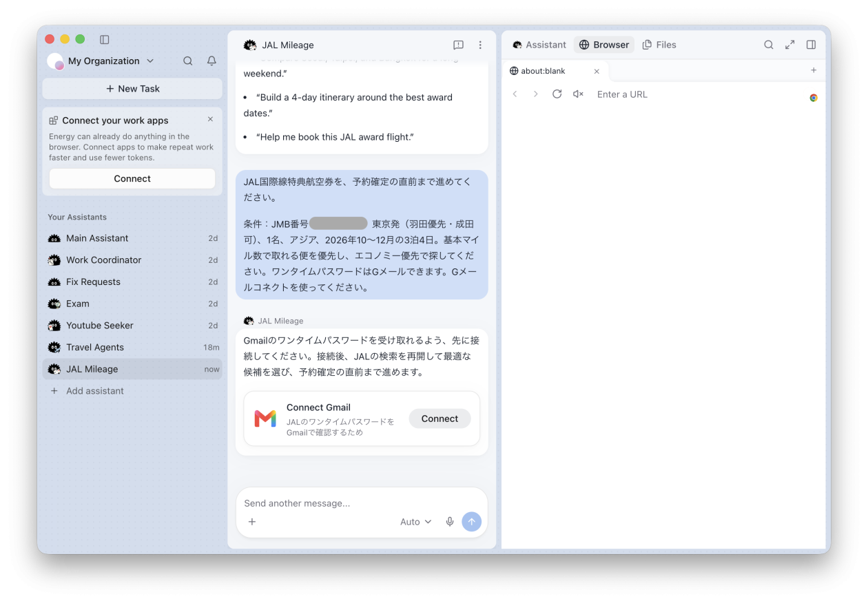Toggle the left sidebar panel icon
Image resolution: width=868 pixels, height=603 pixels.
(x=105, y=39)
